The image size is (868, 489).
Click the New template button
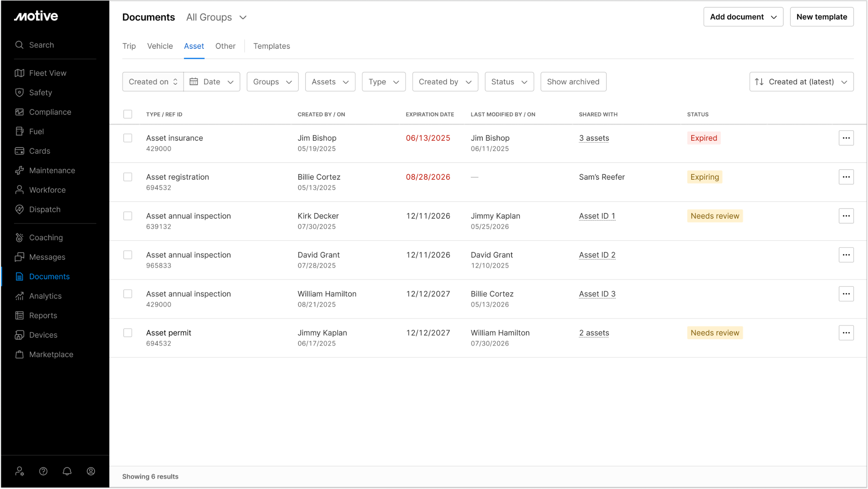point(821,17)
